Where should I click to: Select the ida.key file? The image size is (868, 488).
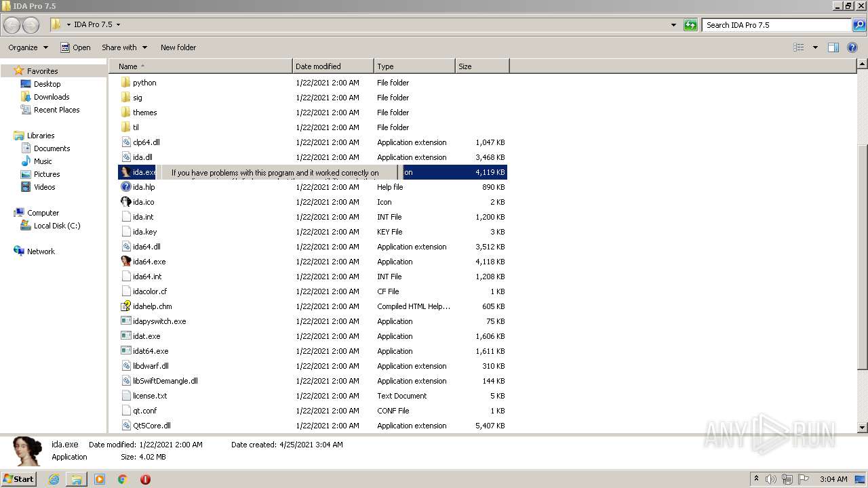[x=144, y=232]
